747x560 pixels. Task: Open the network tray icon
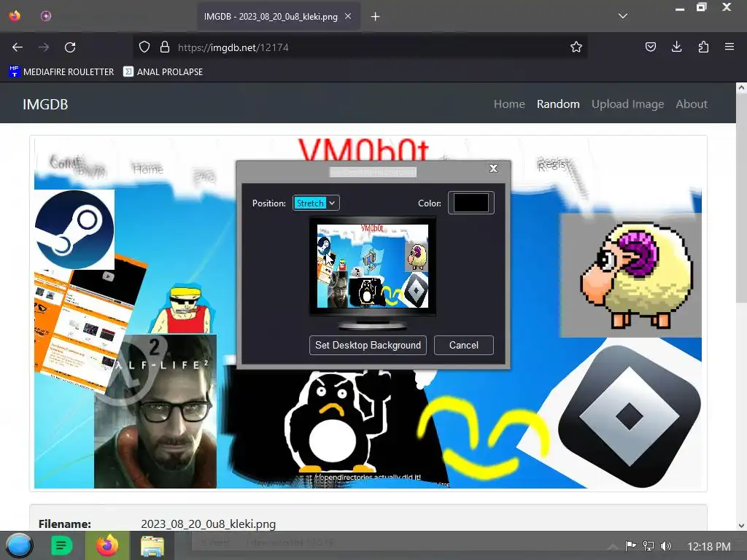649,546
